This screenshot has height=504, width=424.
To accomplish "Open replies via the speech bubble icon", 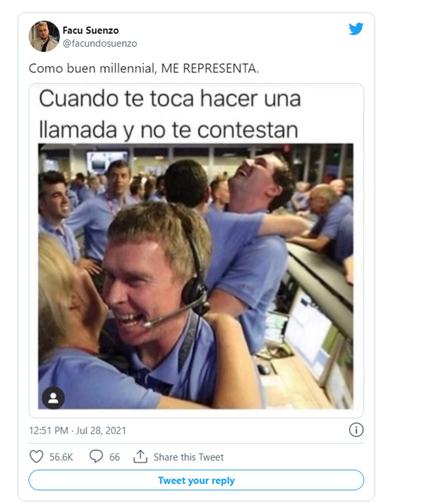I will click(96, 457).
